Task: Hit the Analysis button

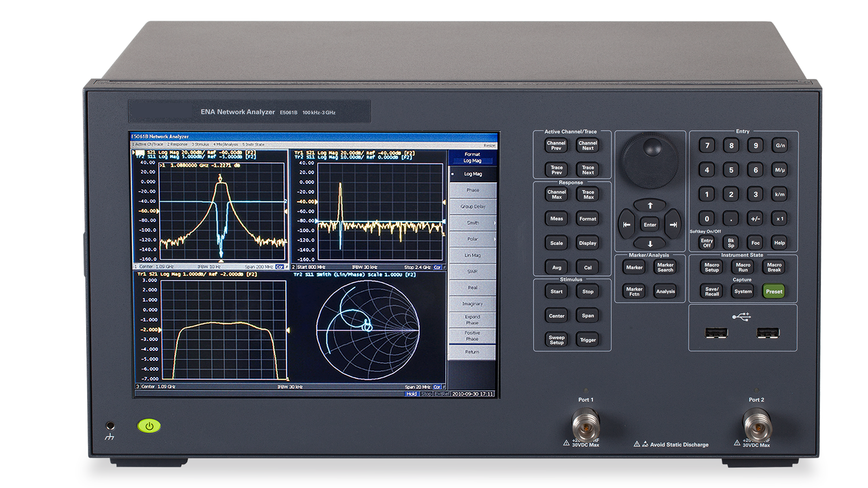Action: coord(665,292)
